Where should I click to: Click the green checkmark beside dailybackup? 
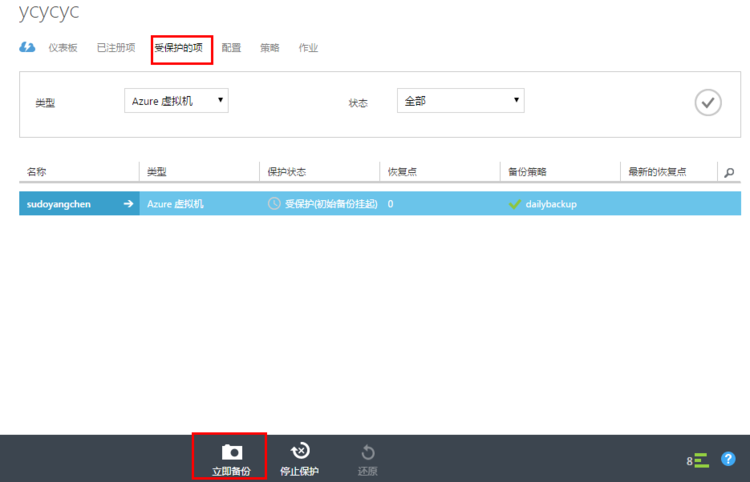[515, 204]
